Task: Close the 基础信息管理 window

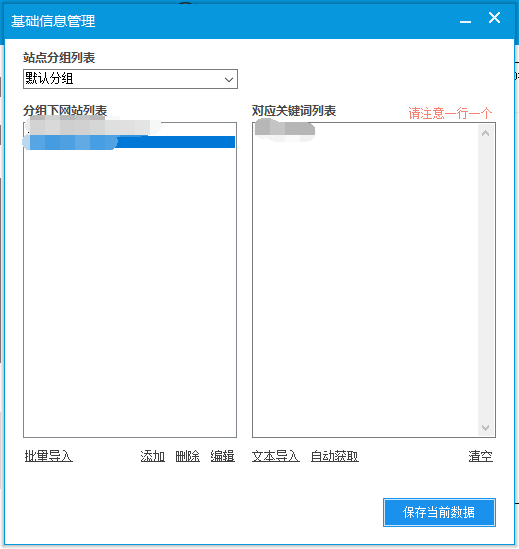Action: pos(494,18)
